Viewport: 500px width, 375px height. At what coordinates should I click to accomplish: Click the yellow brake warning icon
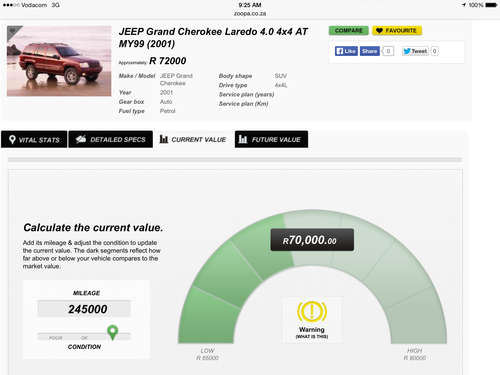[312, 311]
